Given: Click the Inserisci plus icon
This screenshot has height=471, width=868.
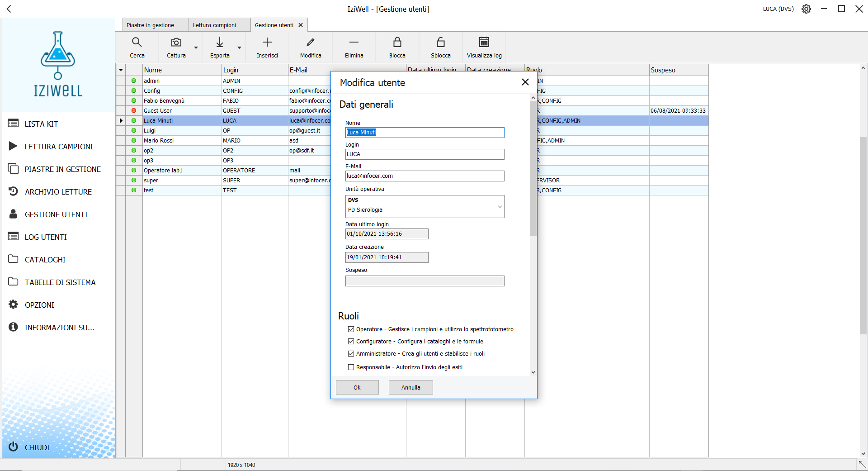Looking at the screenshot, I should click(267, 43).
